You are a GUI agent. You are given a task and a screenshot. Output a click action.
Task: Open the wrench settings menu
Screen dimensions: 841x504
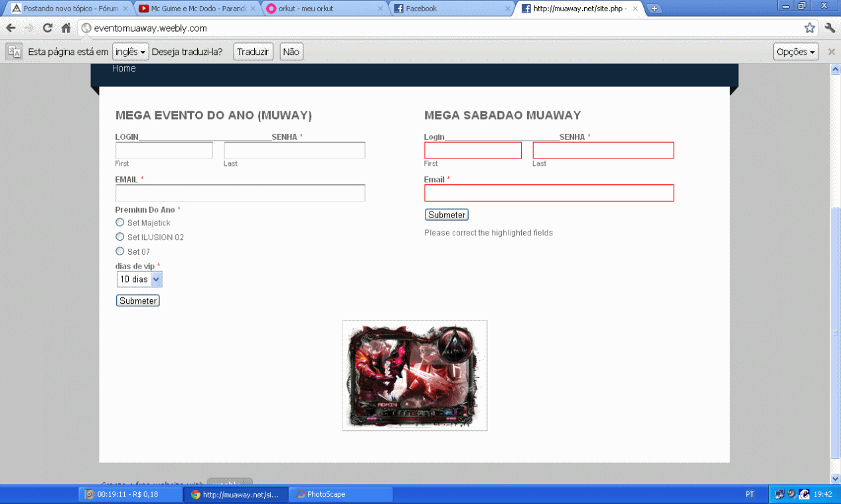coord(830,28)
